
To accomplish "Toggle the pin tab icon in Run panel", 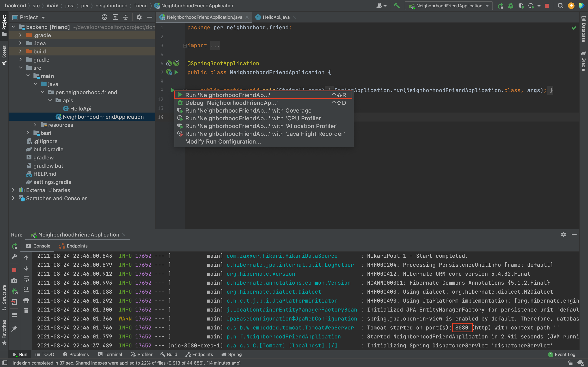I will [x=14, y=328].
